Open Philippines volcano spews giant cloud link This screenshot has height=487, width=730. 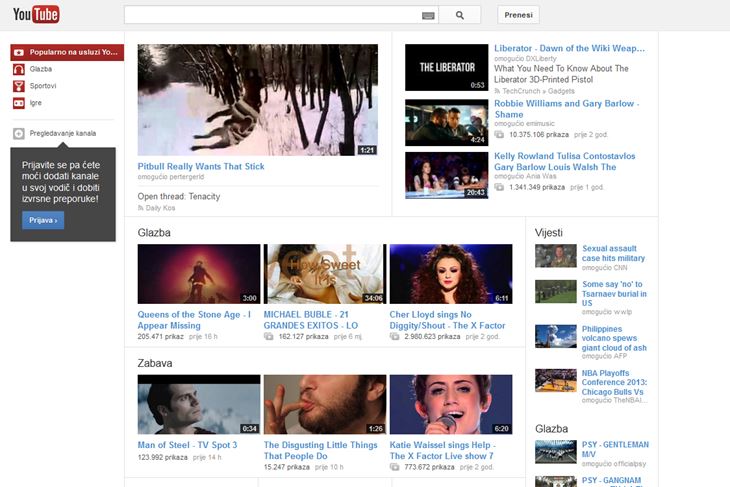(614, 338)
